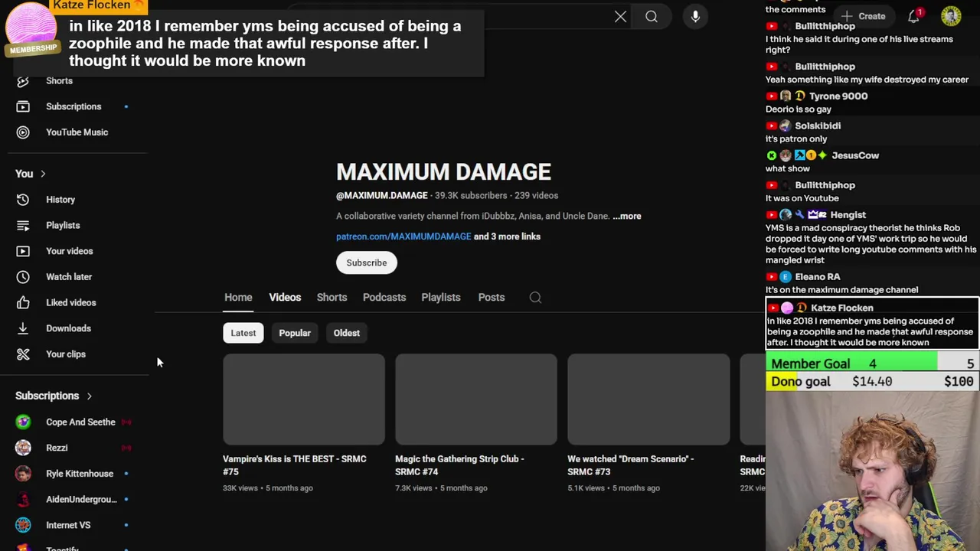
Task: Switch to the Posts tab
Action: pyautogui.click(x=491, y=297)
